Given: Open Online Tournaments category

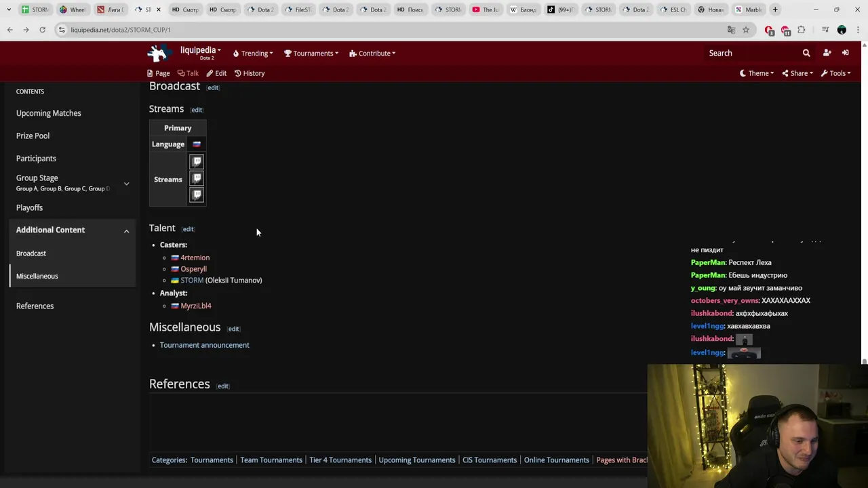Looking at the screenshot, I should point(557,460).
